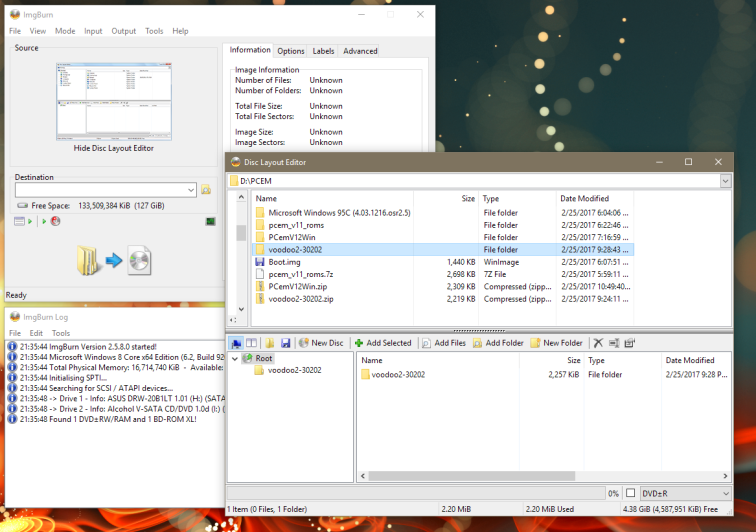Viewport: 756px width, 532px height.
Task: Open the device buffer graph icon
Action: (x=211, y=221)
